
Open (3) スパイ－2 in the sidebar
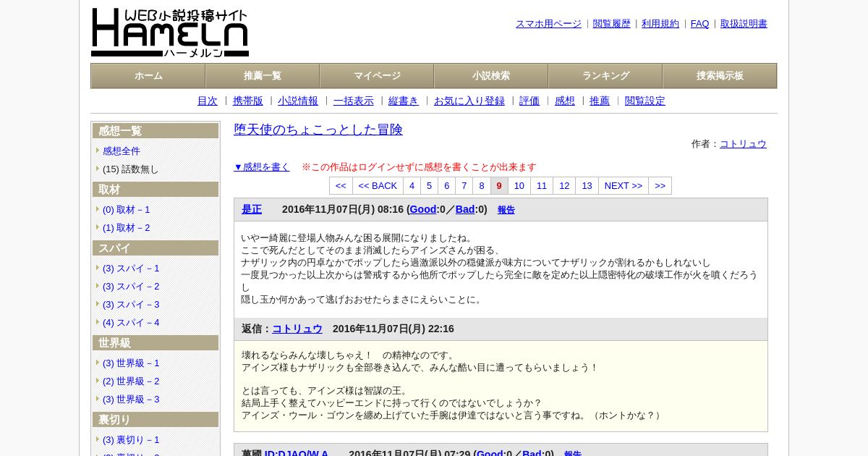point(131,287)
